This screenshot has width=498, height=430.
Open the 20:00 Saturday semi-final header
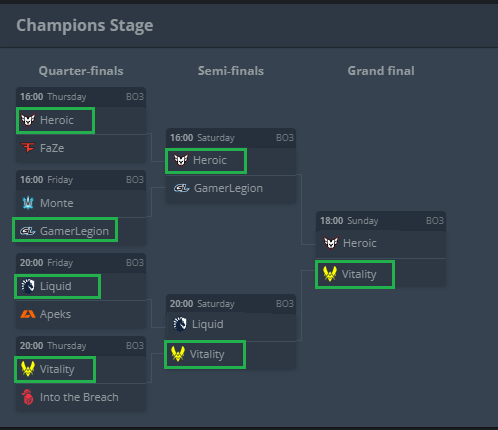coord(231,304)
